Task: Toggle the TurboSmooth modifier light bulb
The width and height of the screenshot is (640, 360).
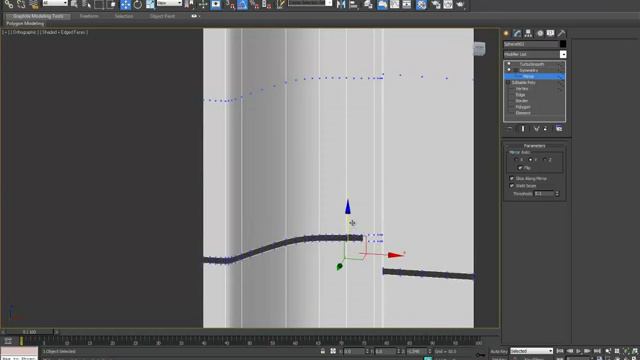Action: (509, 64)
